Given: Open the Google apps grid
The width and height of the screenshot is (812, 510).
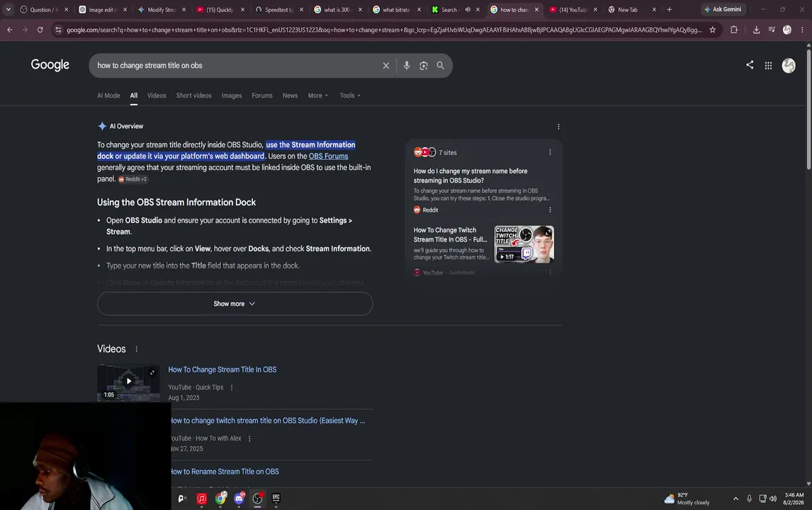Looking at the screenshot, I should tap(769, 65).
